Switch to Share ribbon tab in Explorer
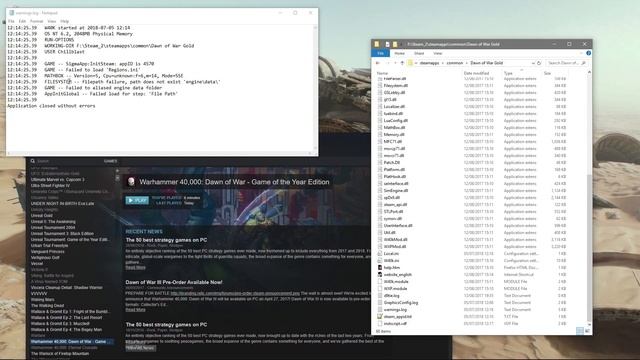 (419, 53)
